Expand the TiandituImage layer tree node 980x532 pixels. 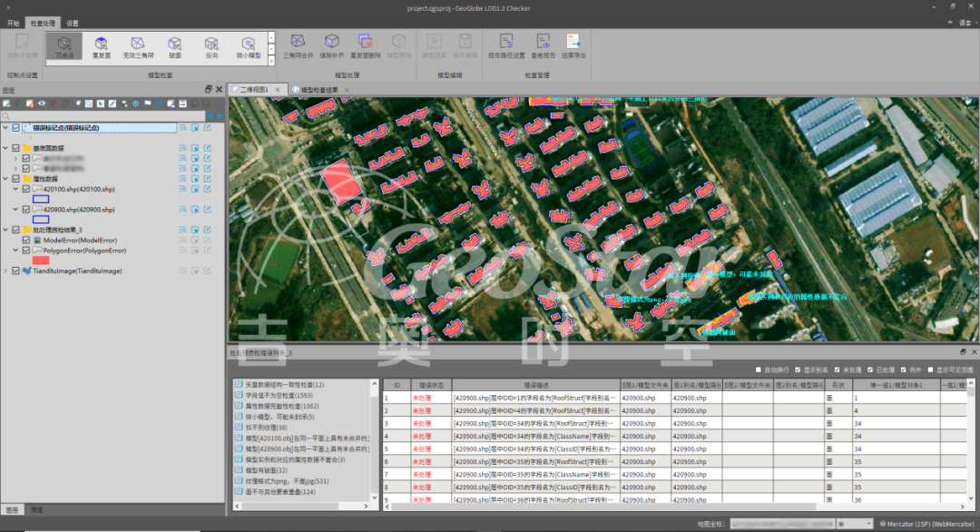(x=5, y=271)
